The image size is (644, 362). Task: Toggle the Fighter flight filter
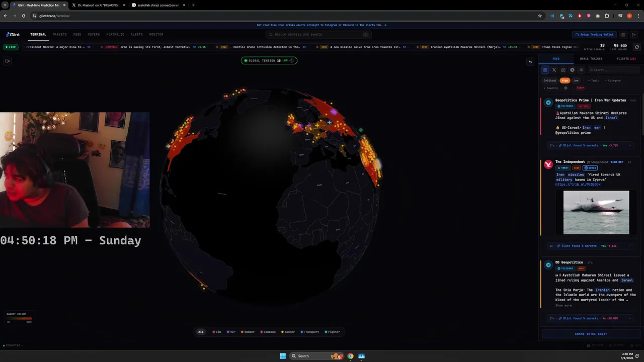(333, 332)
